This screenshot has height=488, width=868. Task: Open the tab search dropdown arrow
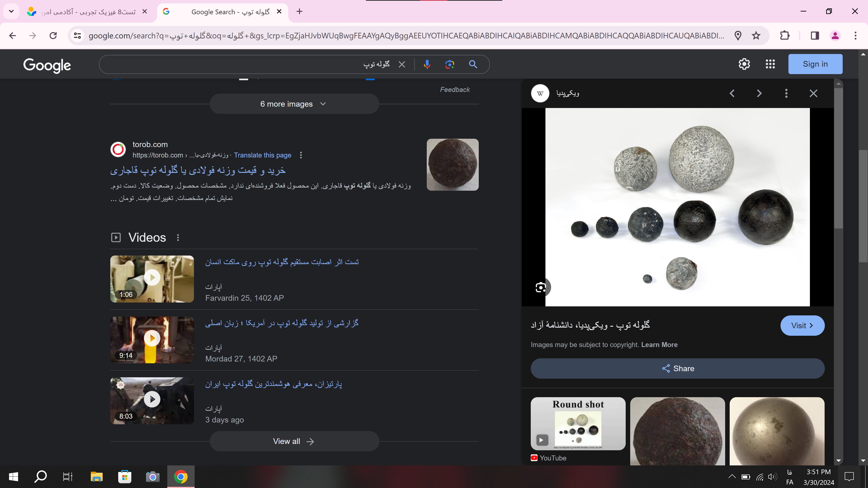pyautogui.click(x=11, y=12)
